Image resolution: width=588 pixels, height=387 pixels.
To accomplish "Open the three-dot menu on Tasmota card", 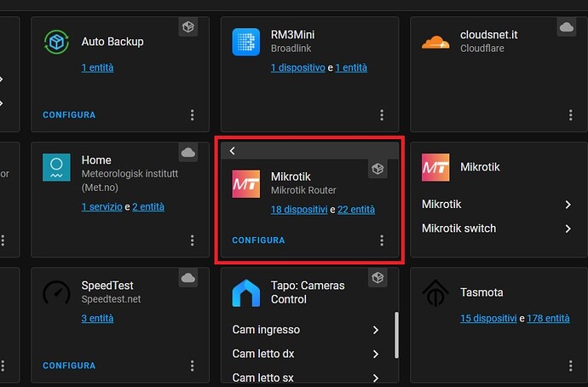I will click(570, 366).
